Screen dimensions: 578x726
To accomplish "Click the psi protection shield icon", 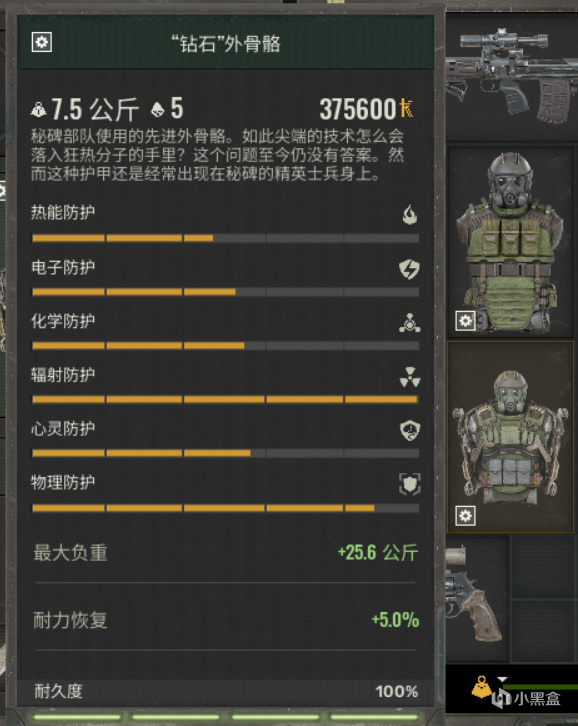I will [x=410, y=431].
